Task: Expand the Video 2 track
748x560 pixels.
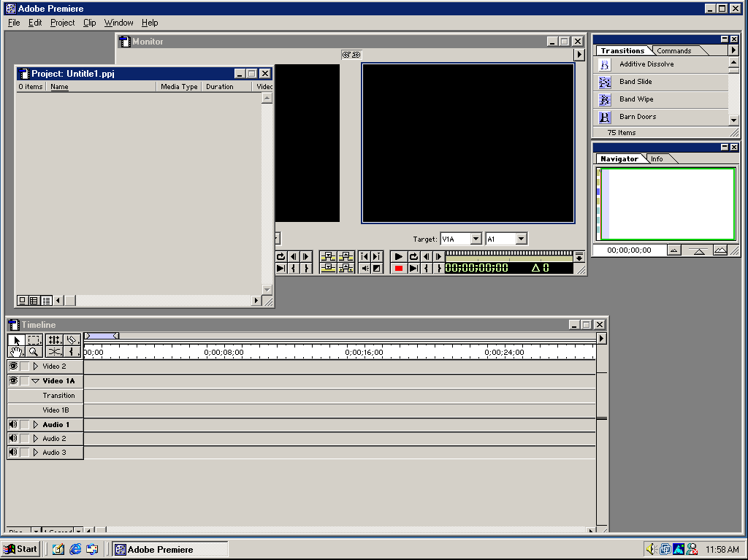Action: coord(36,367)
